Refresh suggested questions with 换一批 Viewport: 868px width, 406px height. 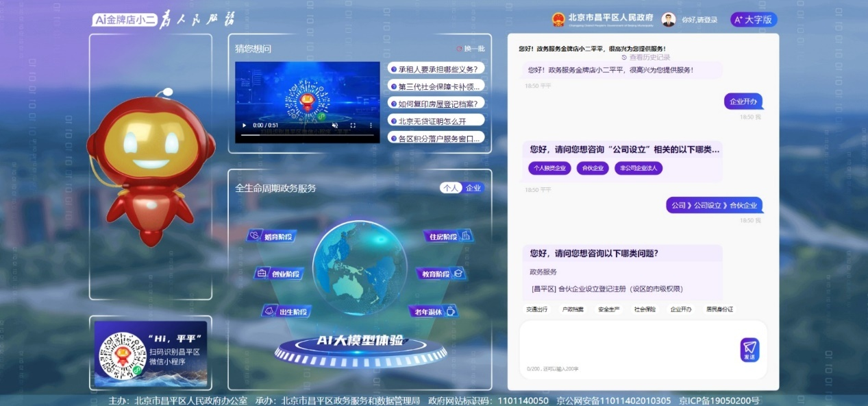(471, 49)
